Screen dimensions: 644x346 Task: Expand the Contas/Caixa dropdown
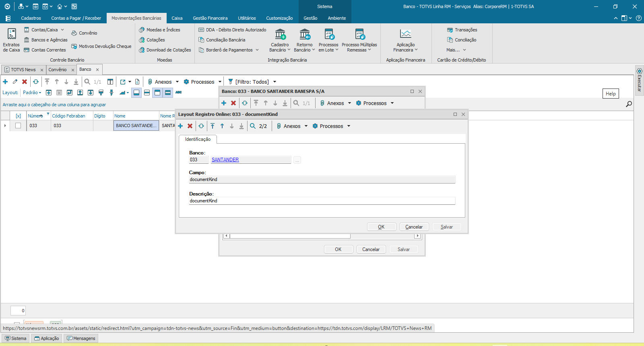click(62, 30)
